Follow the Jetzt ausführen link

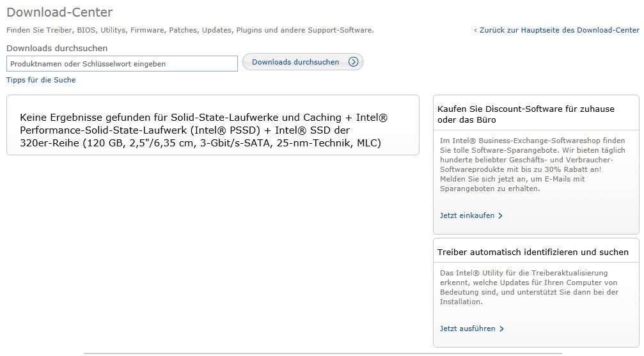[x=467, y=329]
